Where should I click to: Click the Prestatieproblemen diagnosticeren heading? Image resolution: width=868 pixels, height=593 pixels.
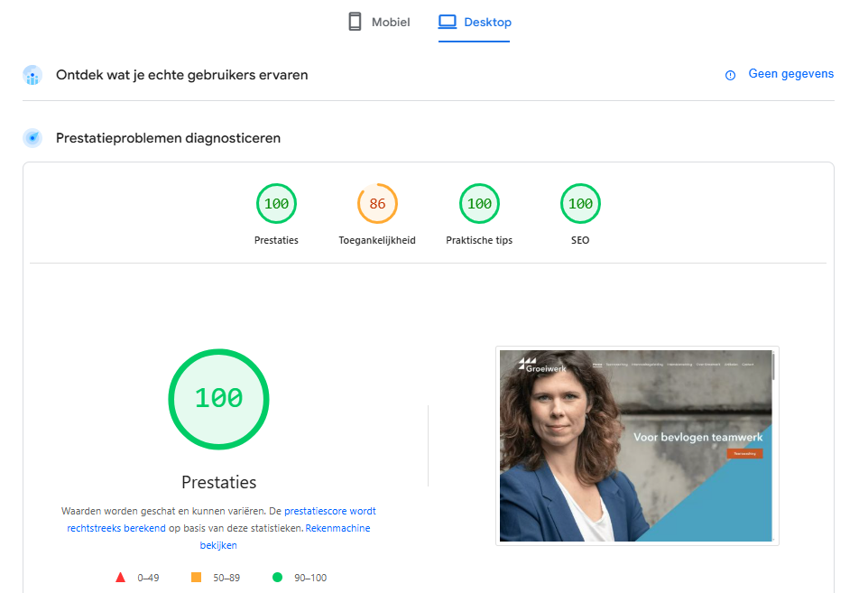pos(168,138)
